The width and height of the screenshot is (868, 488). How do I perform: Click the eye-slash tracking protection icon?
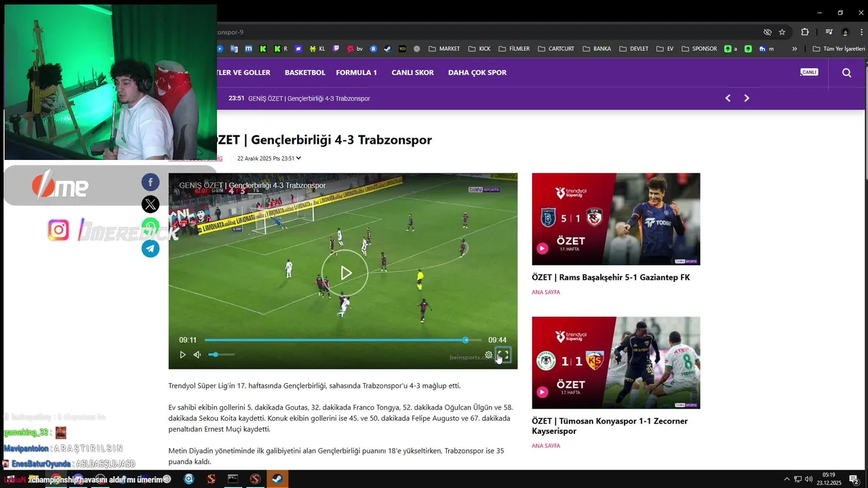click(x=768, y=32)
